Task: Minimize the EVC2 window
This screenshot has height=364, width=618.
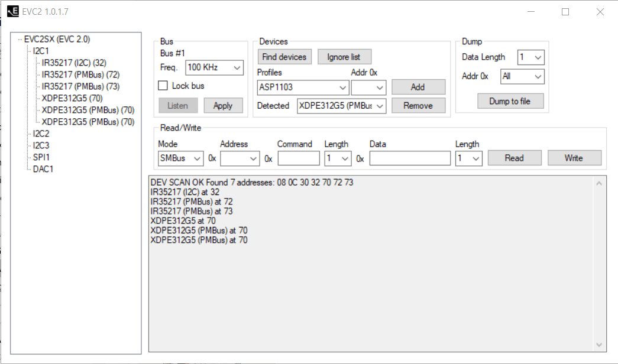Action: click(531, 12)
